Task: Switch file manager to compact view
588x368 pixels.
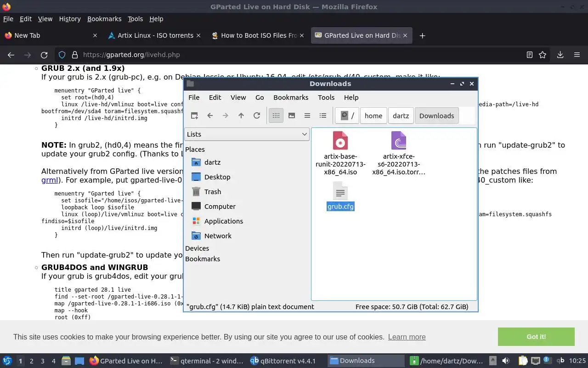Action: pyautogui.click(x=307, y=115)
